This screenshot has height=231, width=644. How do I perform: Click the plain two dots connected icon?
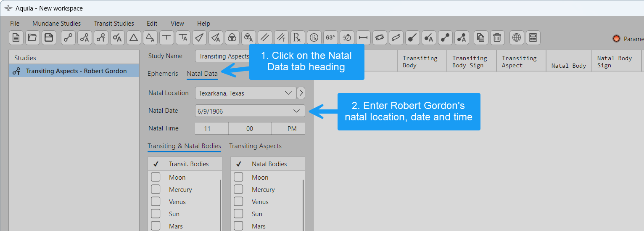(x=445, y=37)
